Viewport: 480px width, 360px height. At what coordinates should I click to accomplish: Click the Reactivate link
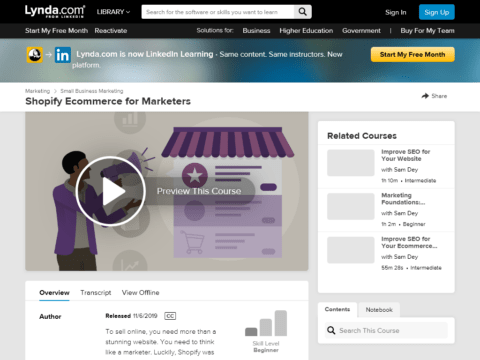pyautogui.click(x=111, y=31)
